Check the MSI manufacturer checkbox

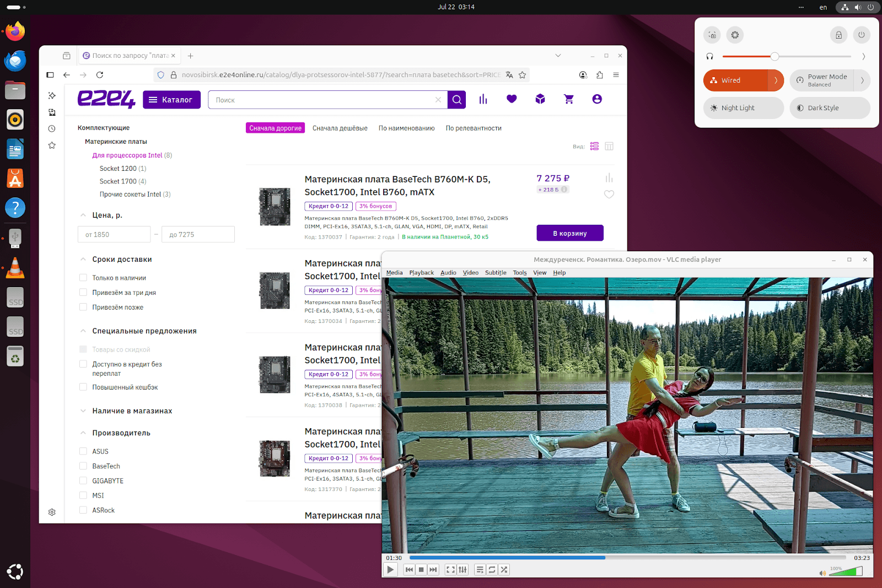pos(83,495)
